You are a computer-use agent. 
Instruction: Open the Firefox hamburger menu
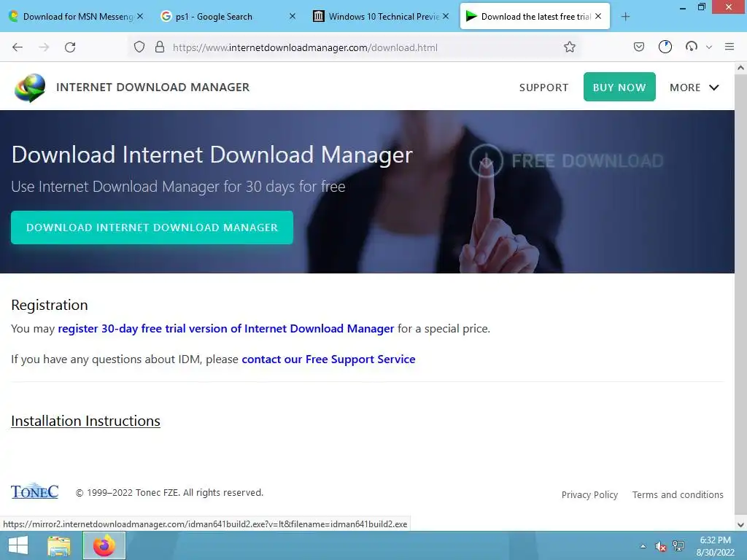(729, 47)
